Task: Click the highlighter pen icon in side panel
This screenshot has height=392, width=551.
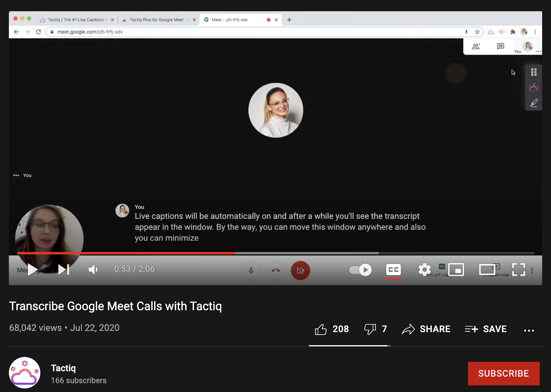Action: [534, 103]
